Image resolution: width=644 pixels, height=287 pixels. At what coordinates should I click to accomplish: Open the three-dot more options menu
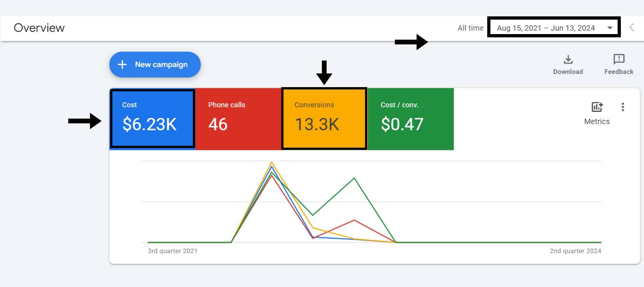click(x=623, y=107)
